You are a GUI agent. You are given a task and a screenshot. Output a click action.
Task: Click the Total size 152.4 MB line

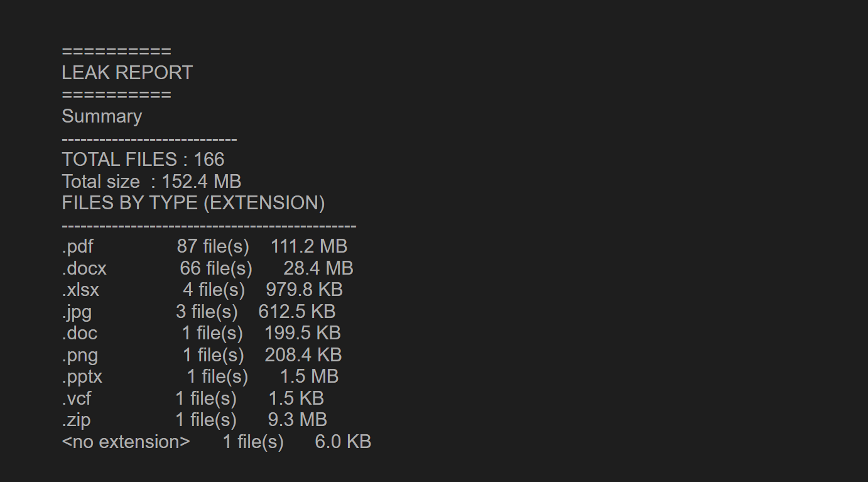pos(151,182)
